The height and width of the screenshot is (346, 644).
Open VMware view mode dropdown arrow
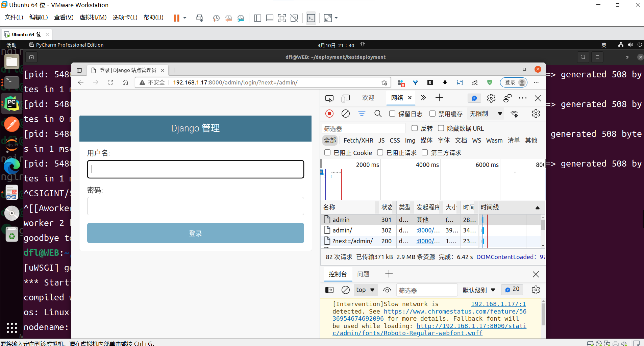point(336,18)
